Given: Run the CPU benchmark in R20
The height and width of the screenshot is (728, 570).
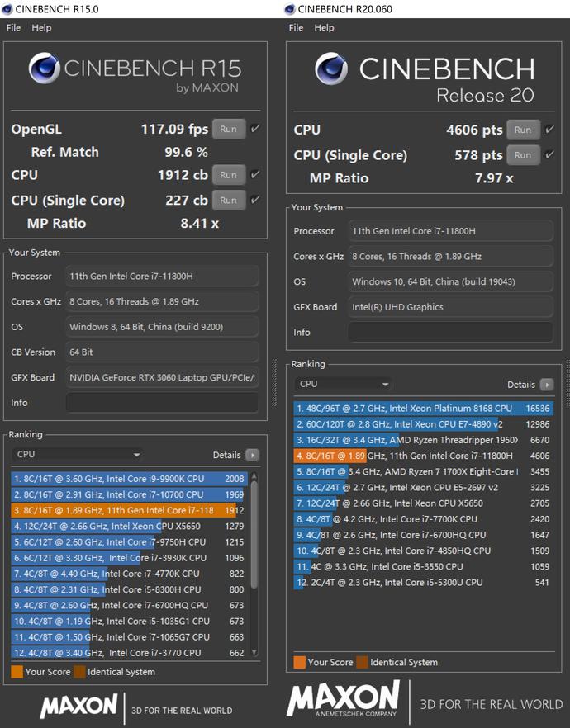Looking at the screenshot, I should point(523,130).
